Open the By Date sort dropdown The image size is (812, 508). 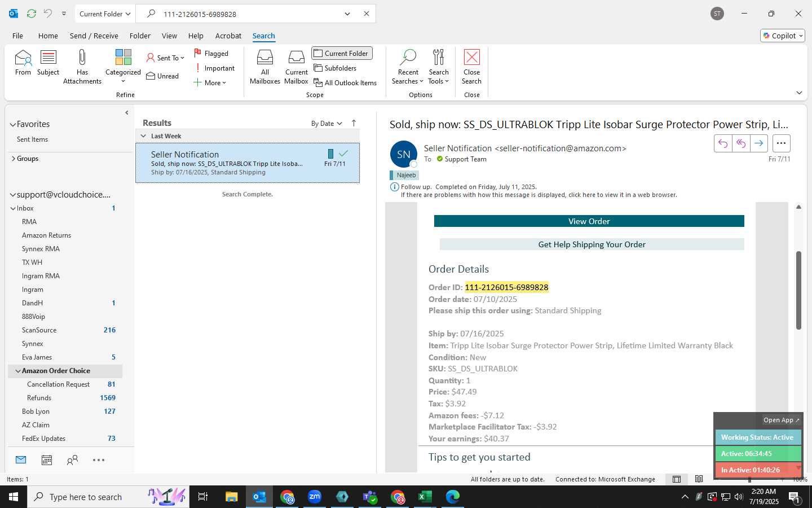pyautogui.click(x=326, y=123)
